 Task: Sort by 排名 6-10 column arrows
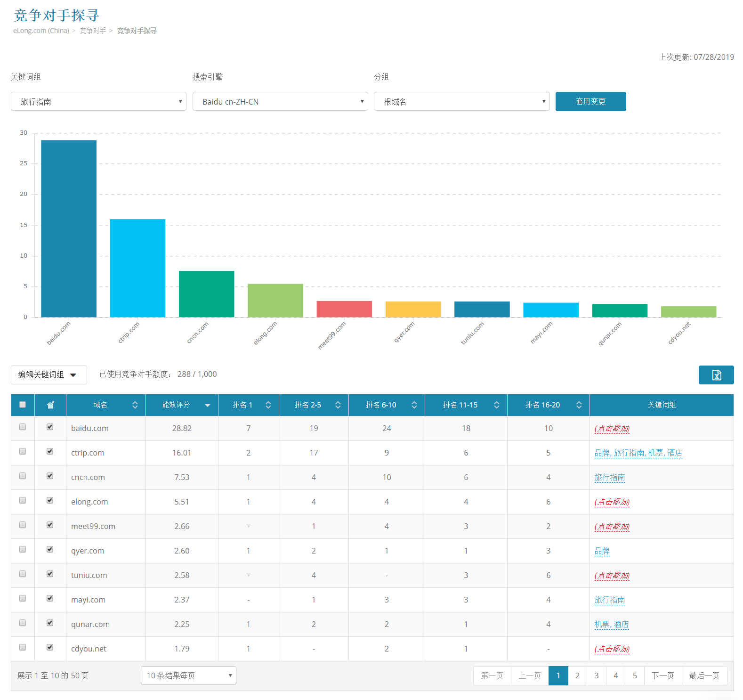coord(414,405)
